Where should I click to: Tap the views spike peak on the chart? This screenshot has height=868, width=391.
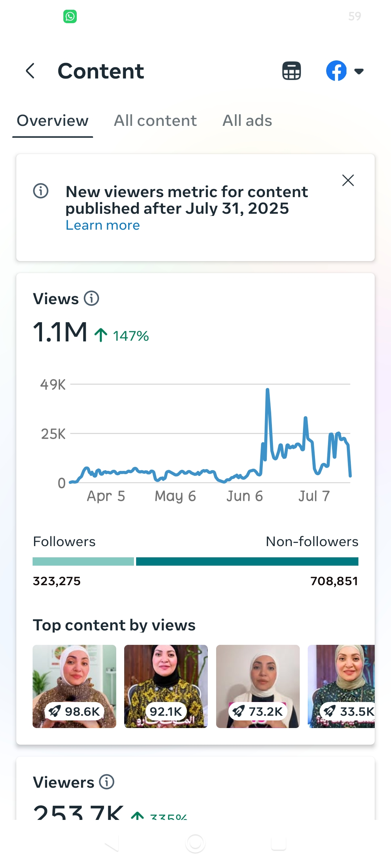point(268,390)
